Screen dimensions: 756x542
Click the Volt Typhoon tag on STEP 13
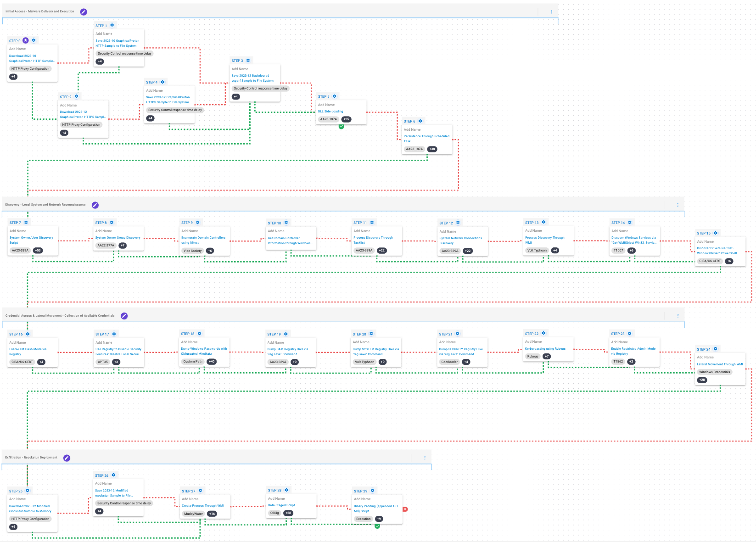[537, 251]
